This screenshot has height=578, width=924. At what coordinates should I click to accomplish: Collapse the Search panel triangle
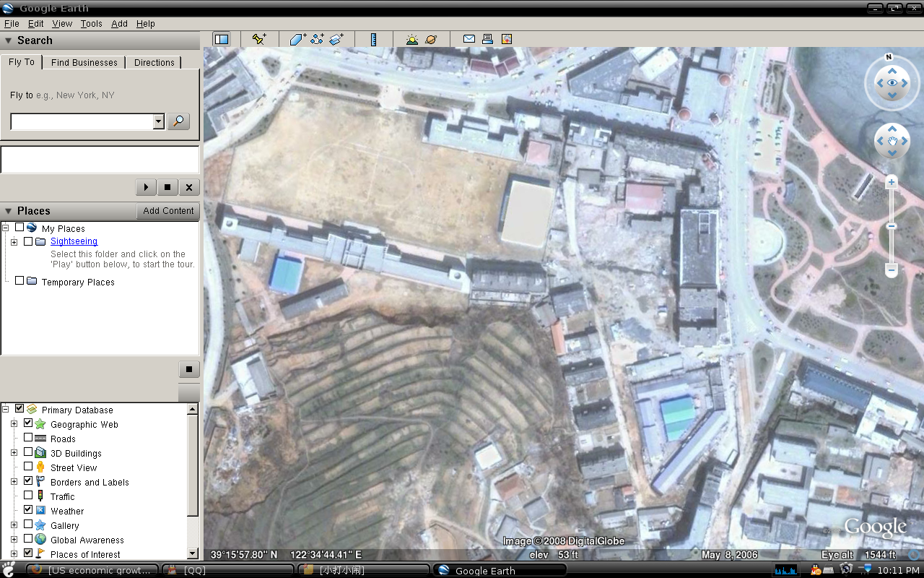(9, 40)
